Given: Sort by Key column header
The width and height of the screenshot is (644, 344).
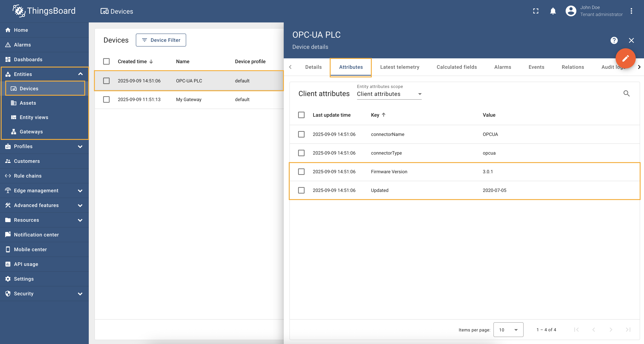Looking at the screenshot, I should pyautogui.click(x=375, y=115).
